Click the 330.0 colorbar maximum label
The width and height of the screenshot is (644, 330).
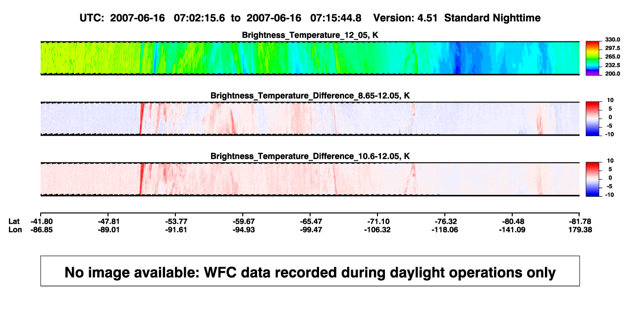coord(613,40)
